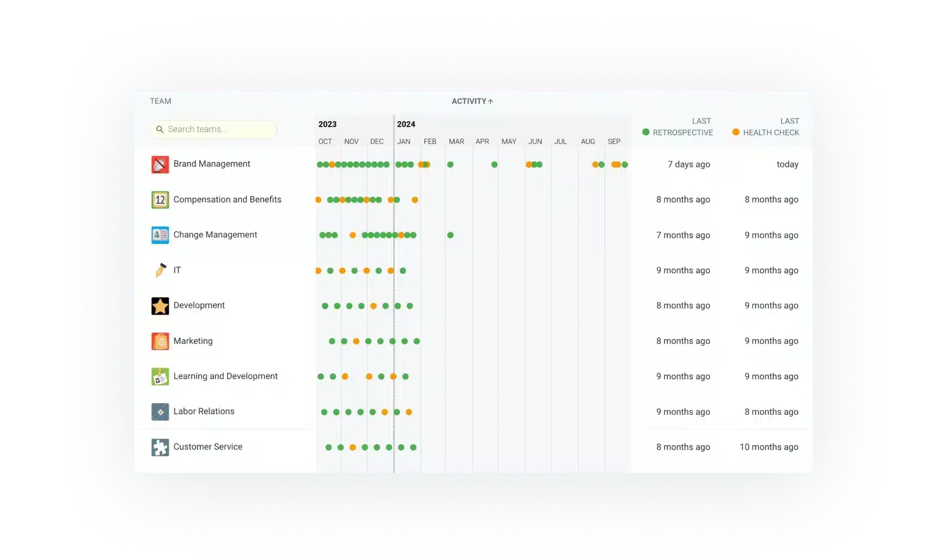
Task: Select the SEP month label
Action: tap(614, 142)
